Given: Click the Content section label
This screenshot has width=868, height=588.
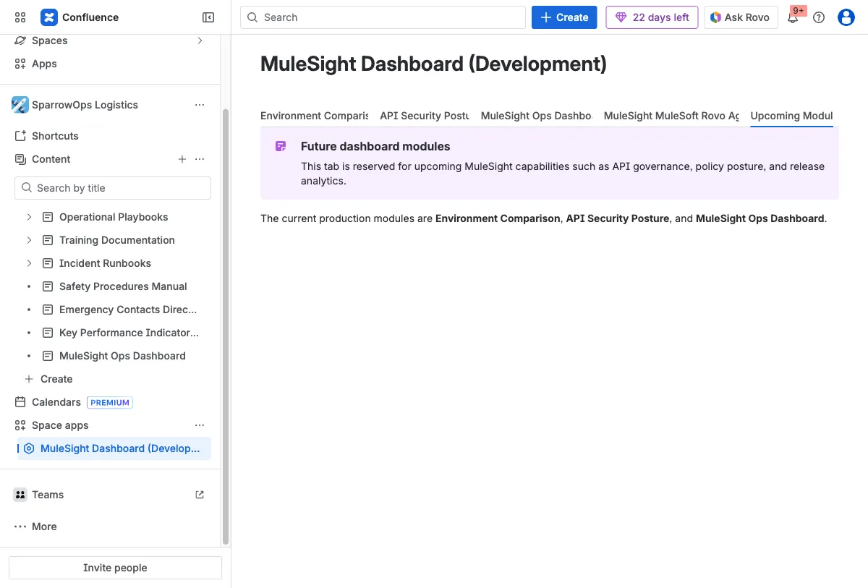Looking at the screenshot, I should [x=51, y=159].
